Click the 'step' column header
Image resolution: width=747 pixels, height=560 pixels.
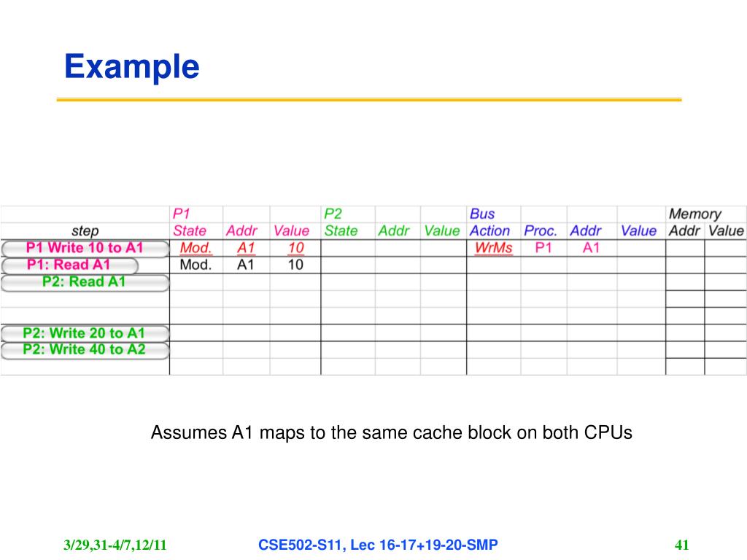pyautogui.click(x=85, y=231)
